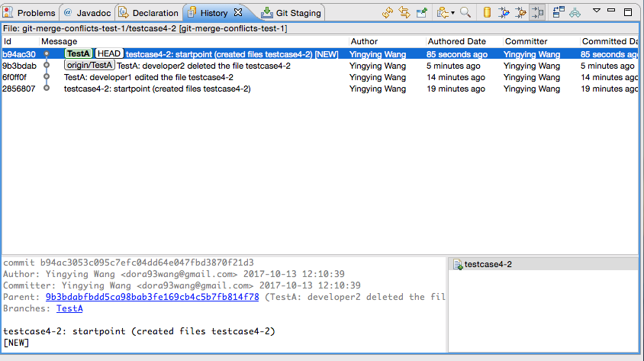Screen dimensions: 644x361
Task: Select the History tab
Action: 214,13
